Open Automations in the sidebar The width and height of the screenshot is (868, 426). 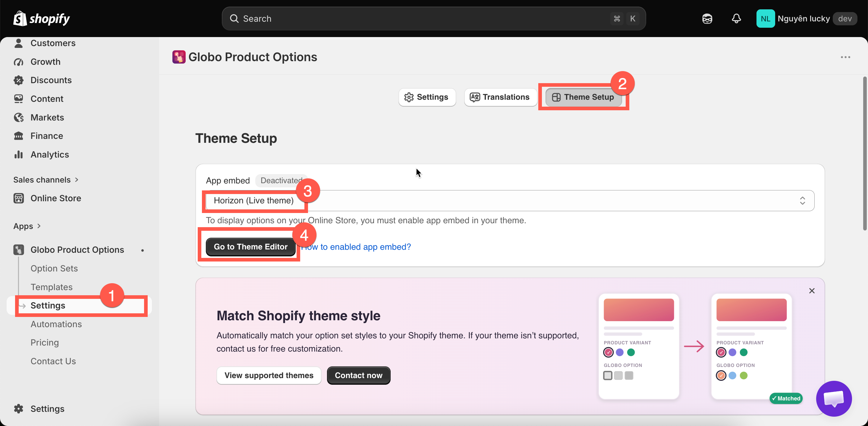click(56, 324)
